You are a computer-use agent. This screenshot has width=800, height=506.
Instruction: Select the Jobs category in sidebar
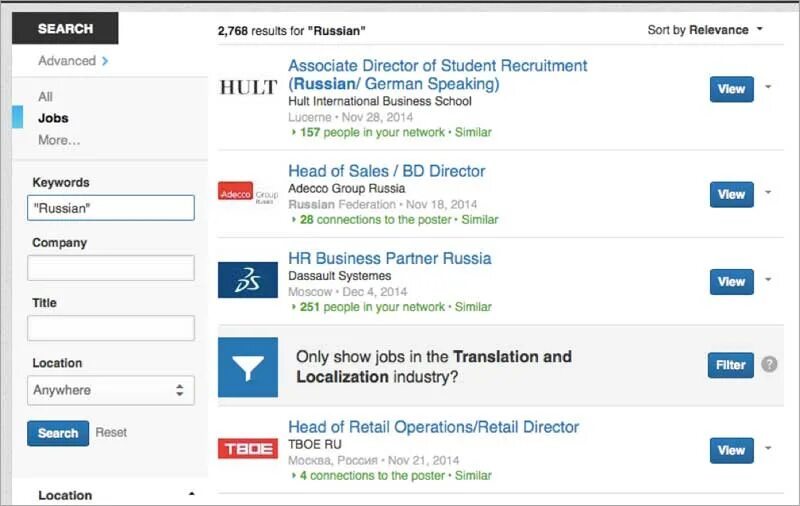(x=53, y=118)
